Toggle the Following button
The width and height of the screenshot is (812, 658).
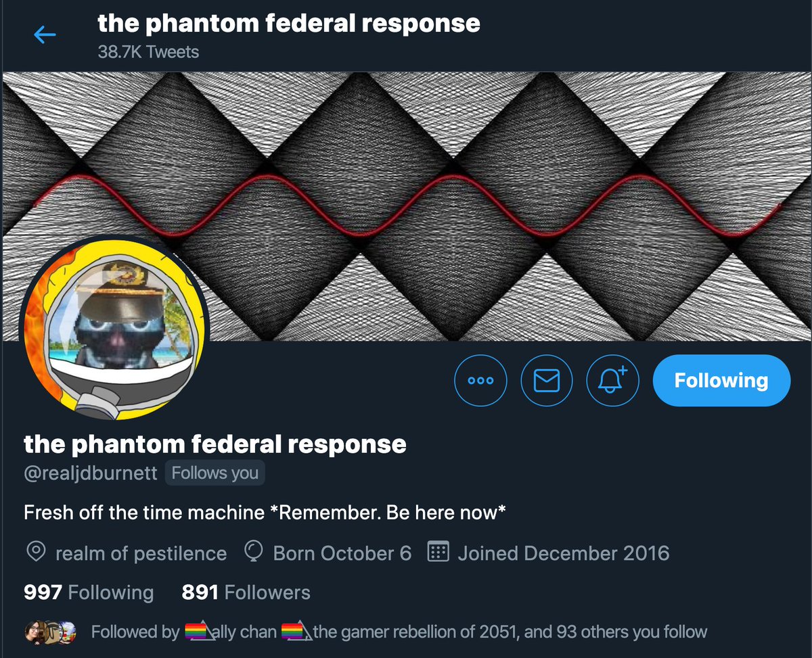pos(721,381)
